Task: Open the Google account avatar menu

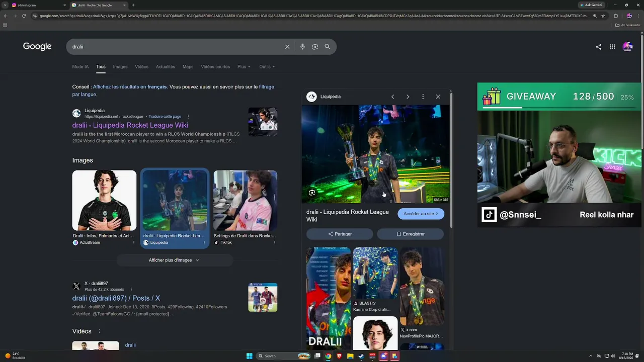Action: click(627, 47)
